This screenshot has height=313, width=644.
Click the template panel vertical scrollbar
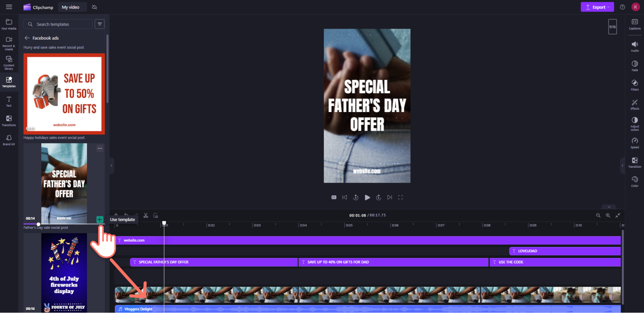tap(108, 69)
